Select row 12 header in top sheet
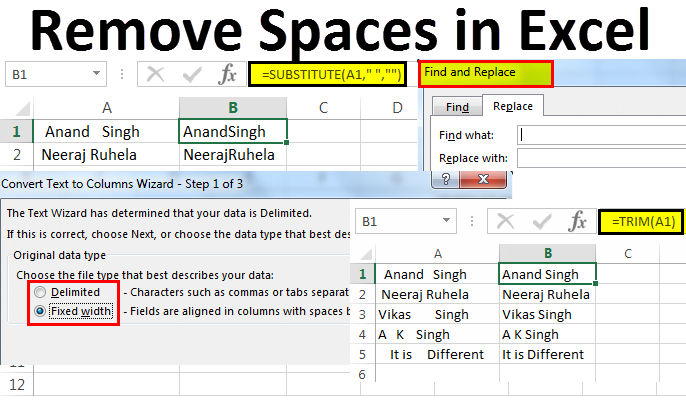The image size is (686, 412). click(17, 384)
